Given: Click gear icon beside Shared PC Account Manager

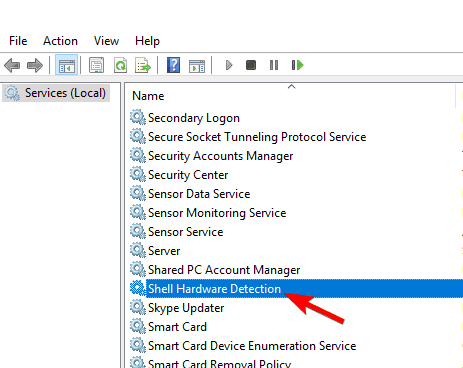Looking at the screenshot, I should 138,269.
